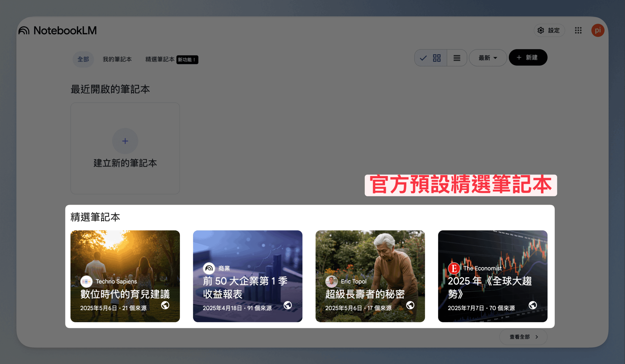The width and height of the screenshot is (625, 364).
Task: Click the NotebookLM logo icon
Action: [x=24, y=31]
